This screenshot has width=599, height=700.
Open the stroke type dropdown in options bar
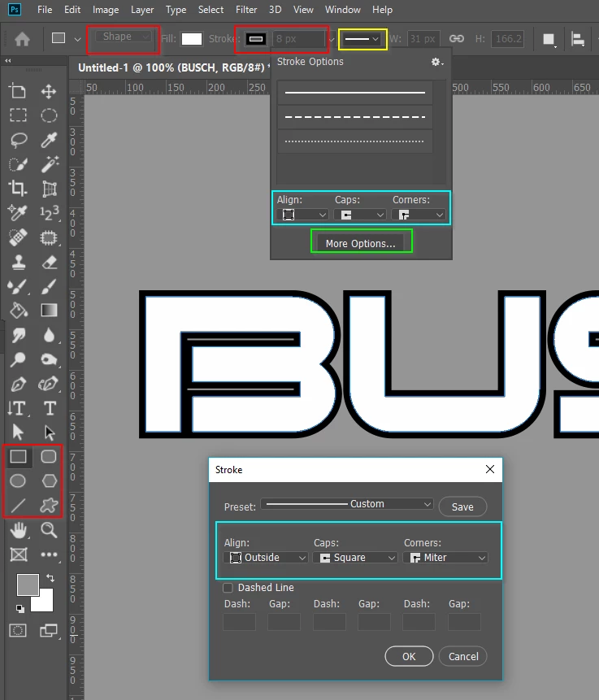[x=362, y=39]
